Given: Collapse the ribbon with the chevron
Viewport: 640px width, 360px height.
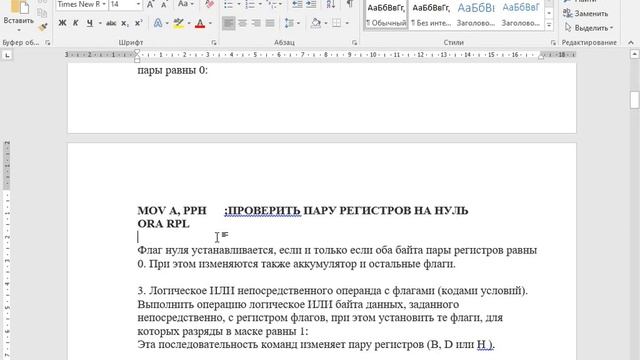Looking at the screenshot, I should click(631, 42).
